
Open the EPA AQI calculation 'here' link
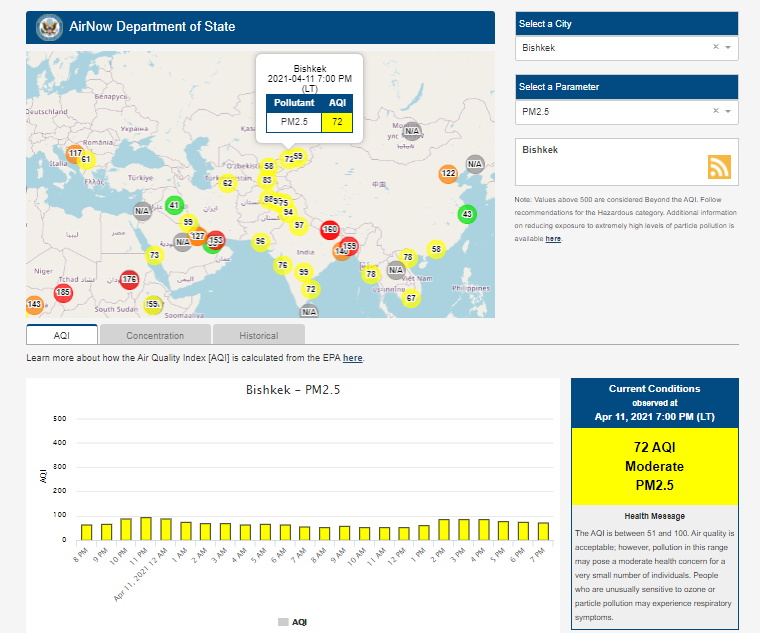point(353,357)
